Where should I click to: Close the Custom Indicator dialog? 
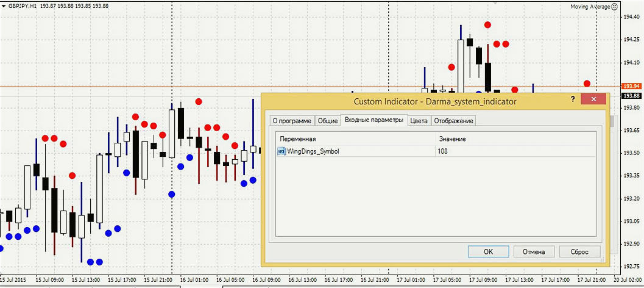tap(593, 99)
